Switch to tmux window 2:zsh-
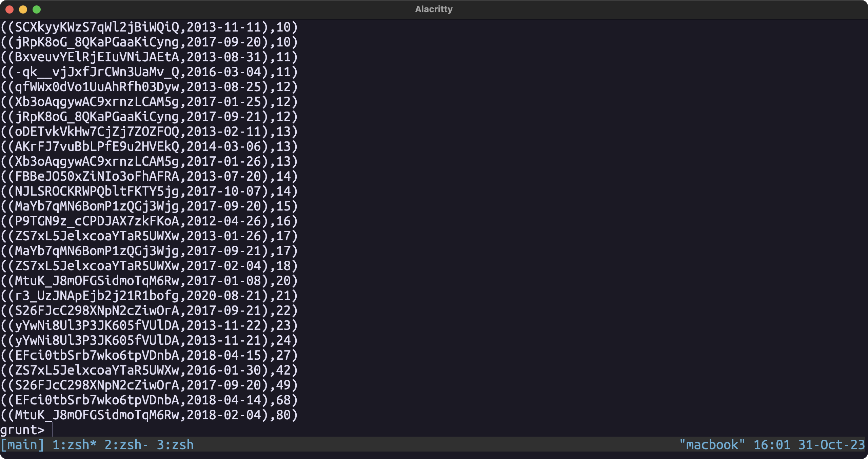Image resolution: width=868 pixels, height=459 pixels. [126, 445]
